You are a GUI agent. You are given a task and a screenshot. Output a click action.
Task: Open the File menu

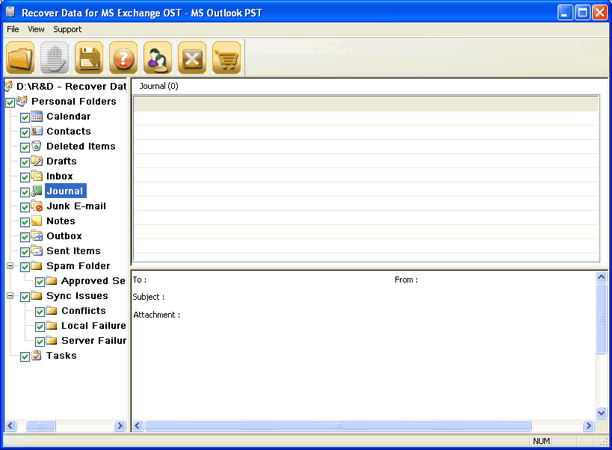coord(13,29)
